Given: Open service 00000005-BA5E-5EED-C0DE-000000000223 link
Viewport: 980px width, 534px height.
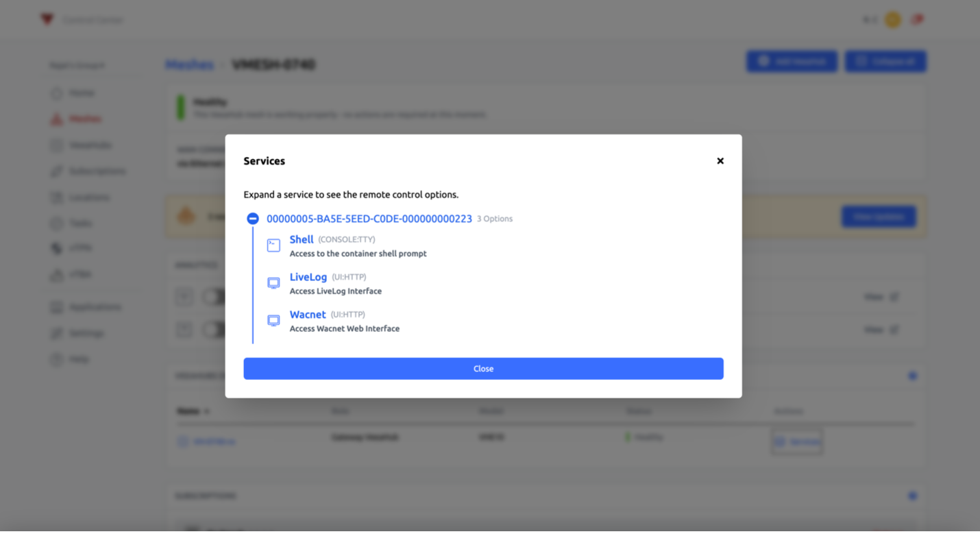Looking at the screenshot, I should pyautogui.click(x=369, y=219).
